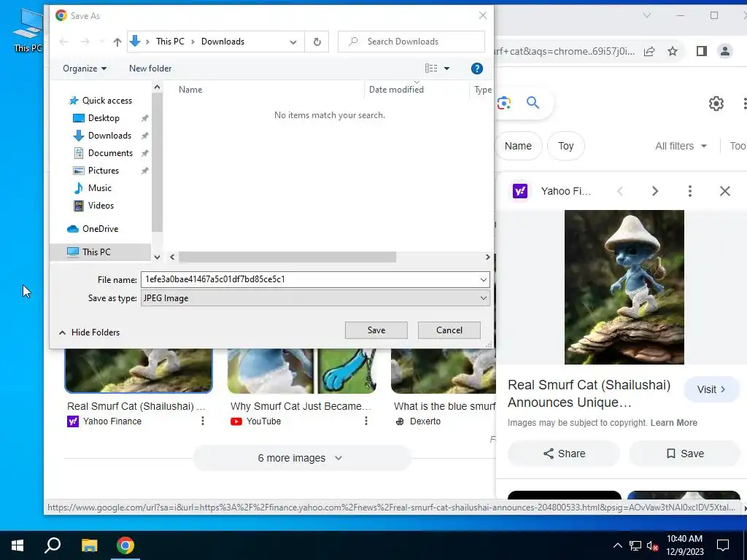Image resolution: width=747 pixels, height=560 pixels.
Task: Click navigation pane scroll up arrow
Action: click(x=157, y=87)
